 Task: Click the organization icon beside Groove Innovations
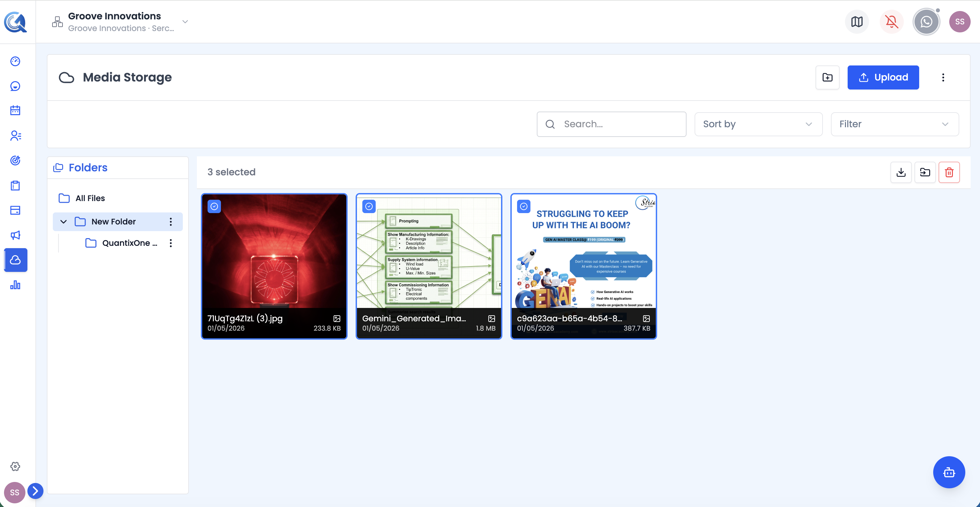[57, 22]
